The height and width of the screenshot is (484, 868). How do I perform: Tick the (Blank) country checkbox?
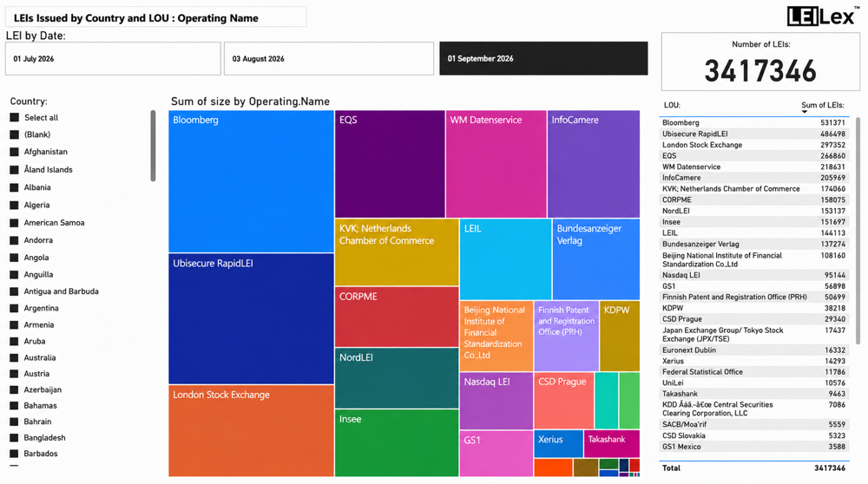[15, 134]
